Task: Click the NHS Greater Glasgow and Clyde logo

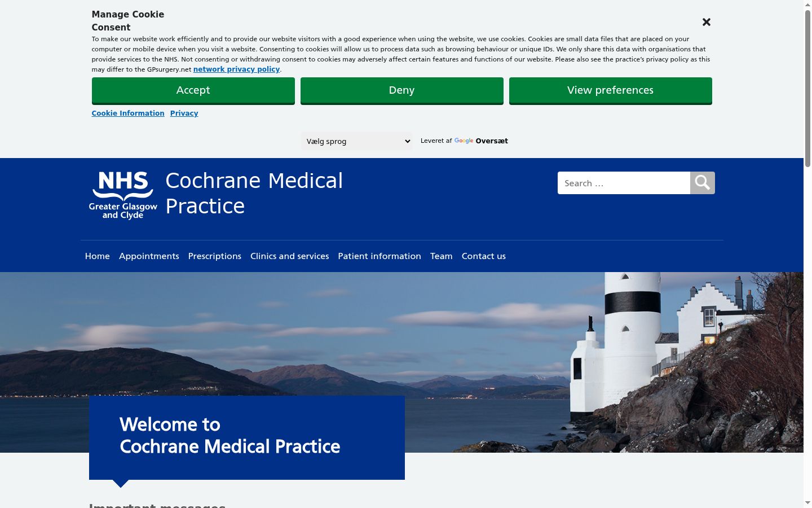Action: click(123, 195)
